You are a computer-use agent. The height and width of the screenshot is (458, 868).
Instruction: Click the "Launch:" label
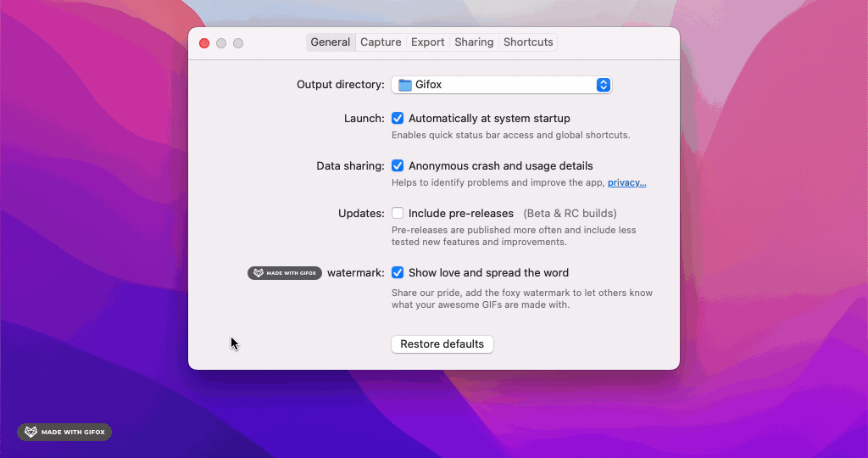click(364, 119)
